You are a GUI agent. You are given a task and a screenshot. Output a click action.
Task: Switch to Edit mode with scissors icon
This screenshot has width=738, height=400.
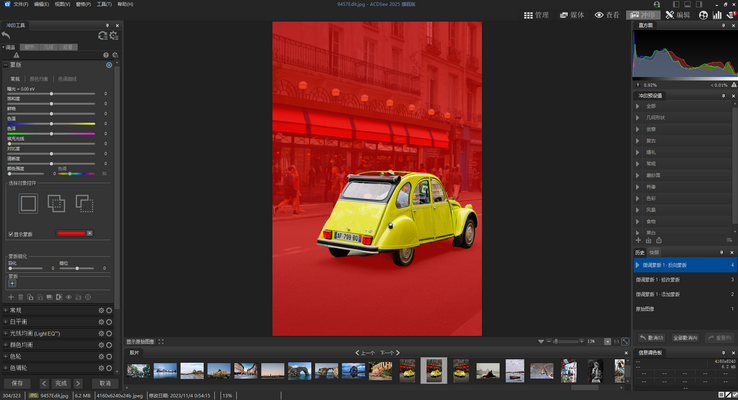tap(676, 15)
